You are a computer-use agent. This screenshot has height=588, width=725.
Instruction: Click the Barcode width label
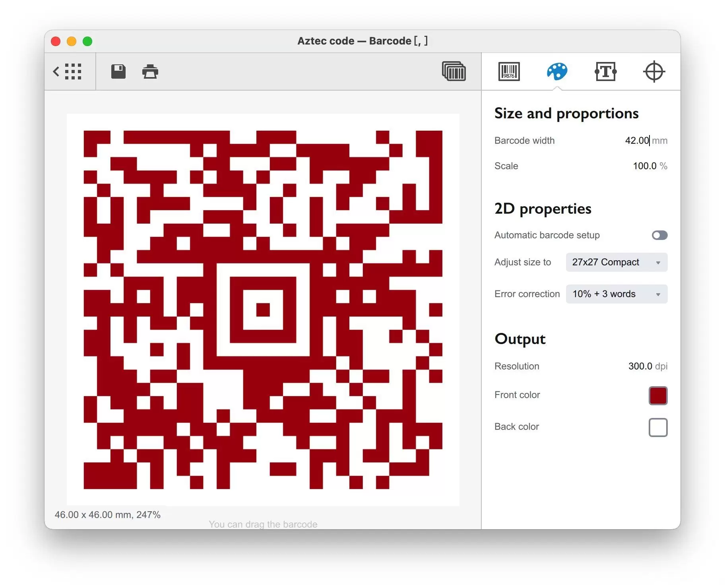pos(524,140)
